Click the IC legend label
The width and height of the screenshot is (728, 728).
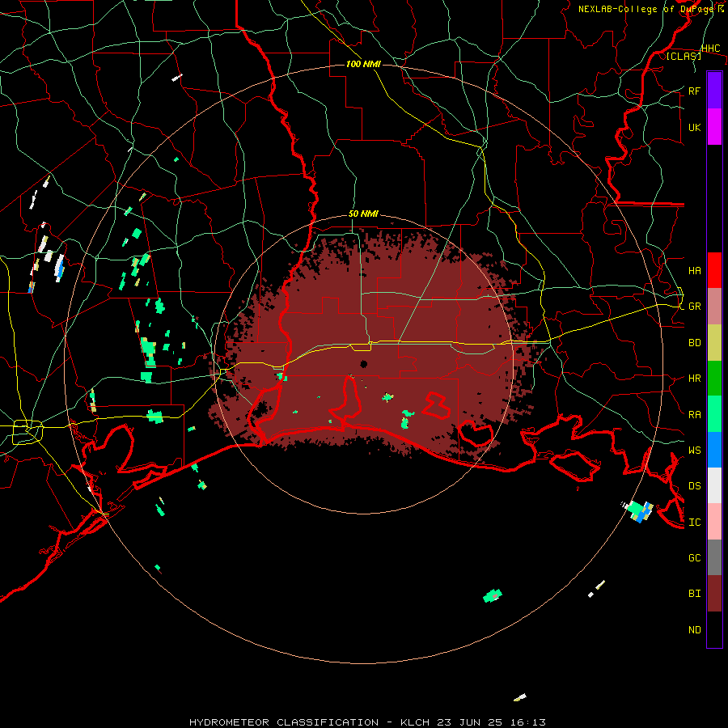695,523
